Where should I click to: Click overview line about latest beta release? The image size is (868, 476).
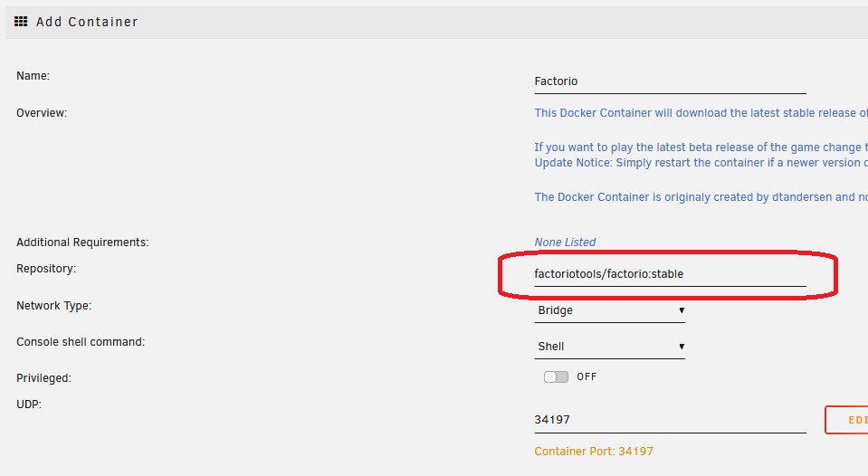tap(701, 148)
